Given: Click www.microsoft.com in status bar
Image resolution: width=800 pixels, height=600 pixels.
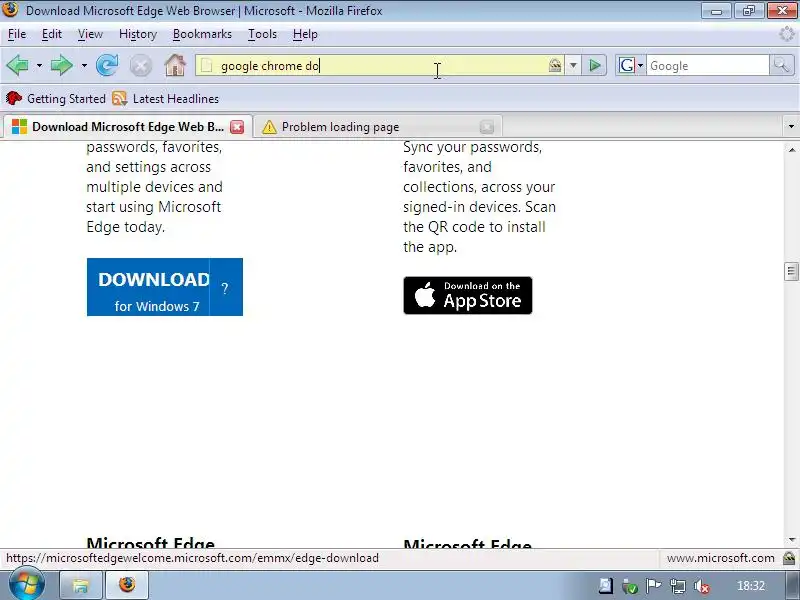Looking at the screenshot, I should 720,558.
